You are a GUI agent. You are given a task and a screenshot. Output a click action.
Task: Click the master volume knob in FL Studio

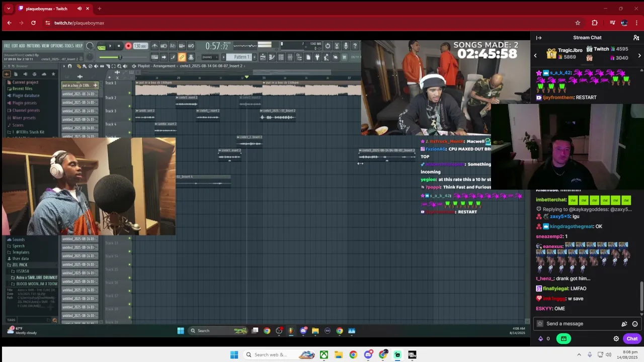point(90,46)
